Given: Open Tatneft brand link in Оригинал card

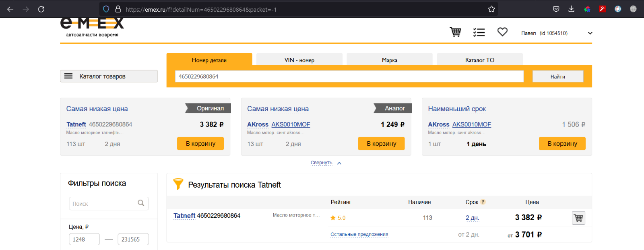Looking at the screenshot, I should click(76, 124).
